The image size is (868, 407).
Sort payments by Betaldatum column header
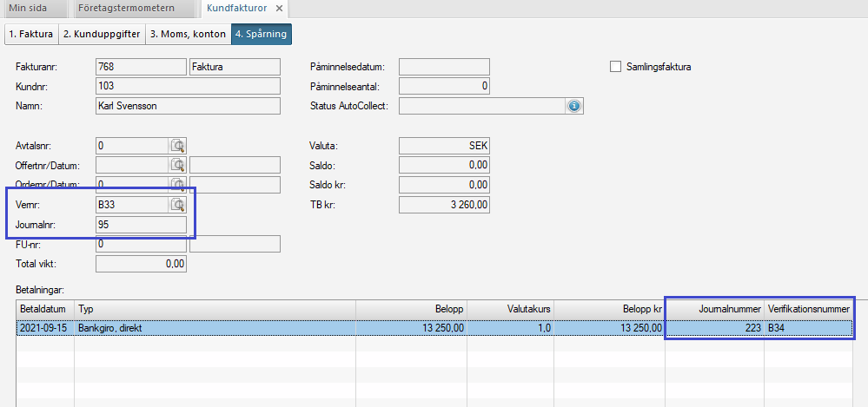pyautogui.click(x=44, y=309)
